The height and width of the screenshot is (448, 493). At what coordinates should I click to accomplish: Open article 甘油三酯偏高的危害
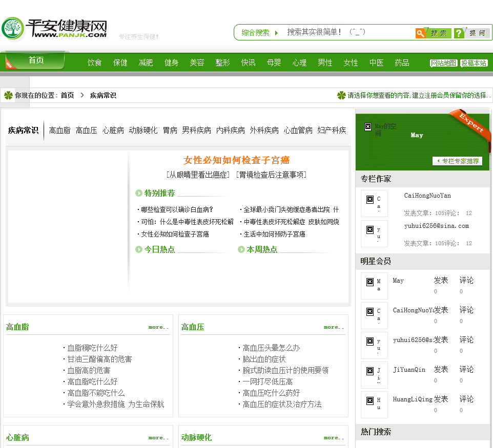point(99,359)
